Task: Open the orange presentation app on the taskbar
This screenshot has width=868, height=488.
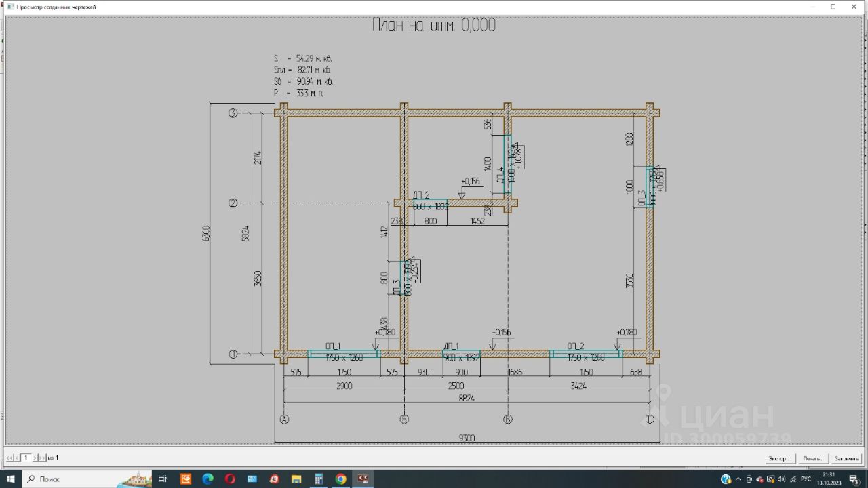Action: tap(185, 479)
